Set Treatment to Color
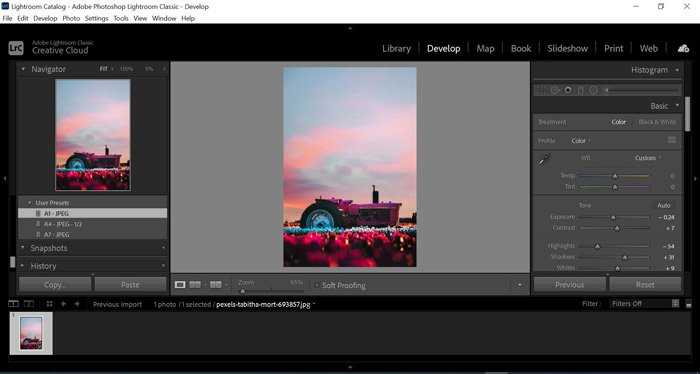Viewport: 700px width, 374px height. tap(619, 122)
